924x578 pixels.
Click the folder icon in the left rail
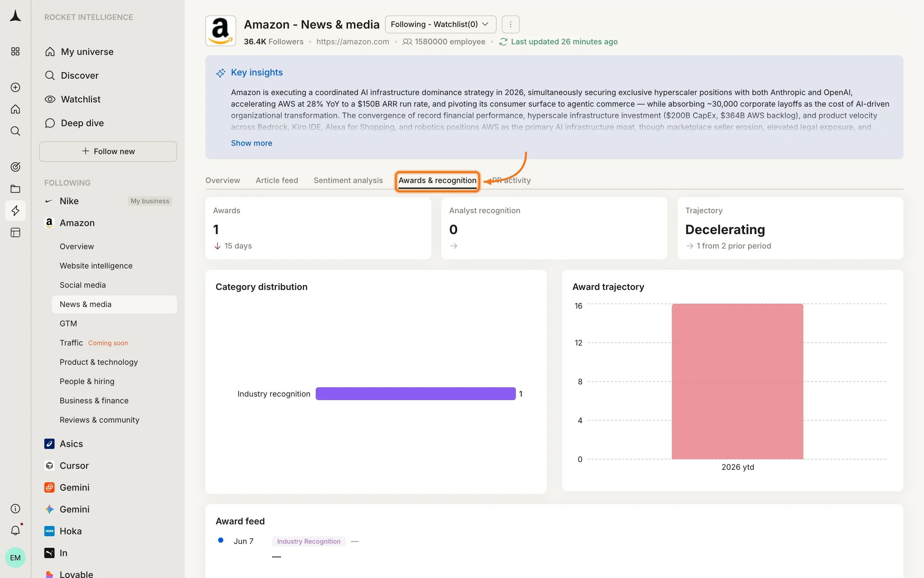15,189
